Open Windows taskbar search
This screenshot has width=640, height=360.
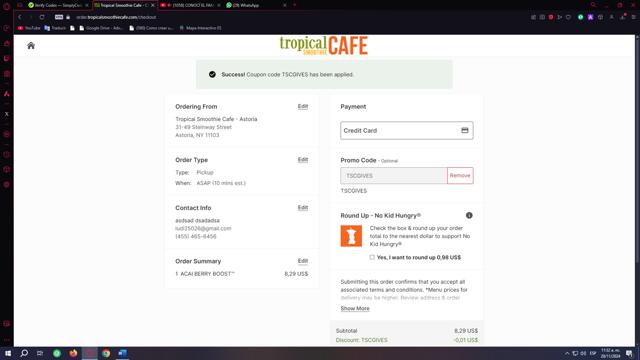click(24, 353)
